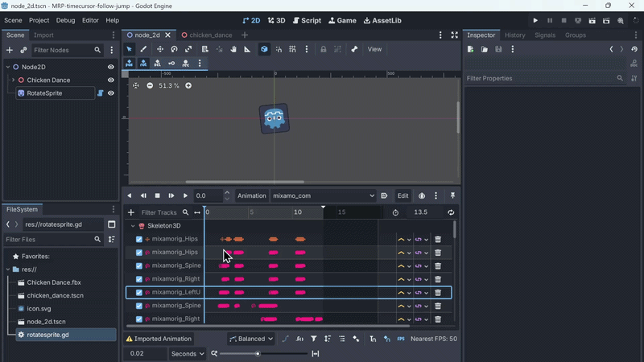Collapse the Skeleton3D track group
This screenshot has width=644, height=362.
pyautogui.click(x=133, y=226)
